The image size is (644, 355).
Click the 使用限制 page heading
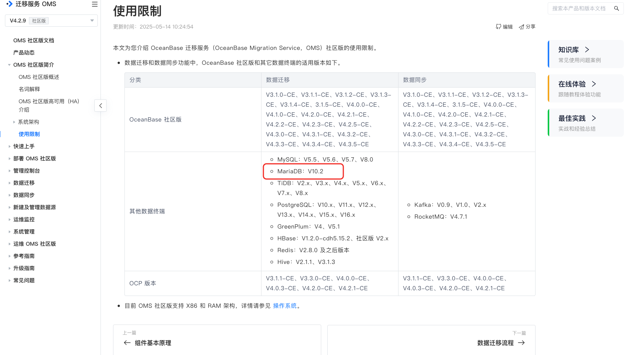pyautogui.click(x=137, y=11)
